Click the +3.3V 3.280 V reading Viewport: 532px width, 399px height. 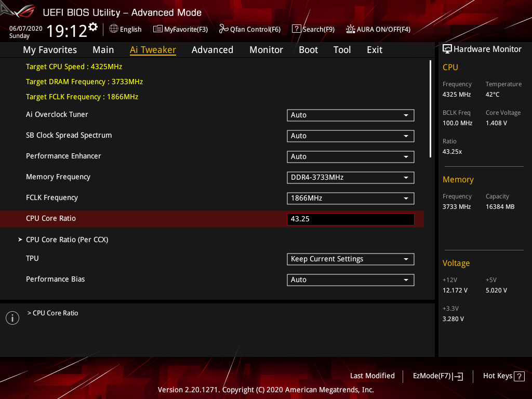point(453,319)
